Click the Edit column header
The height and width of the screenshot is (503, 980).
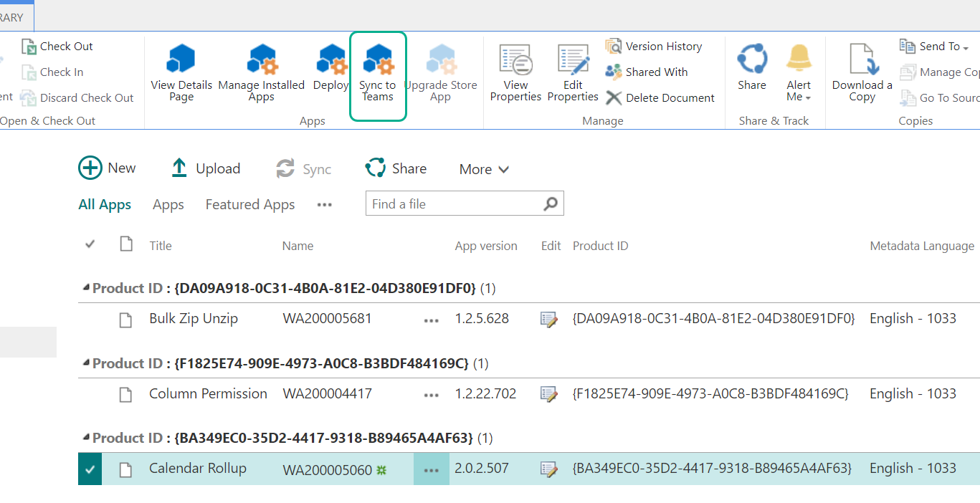tap(551, 246)
